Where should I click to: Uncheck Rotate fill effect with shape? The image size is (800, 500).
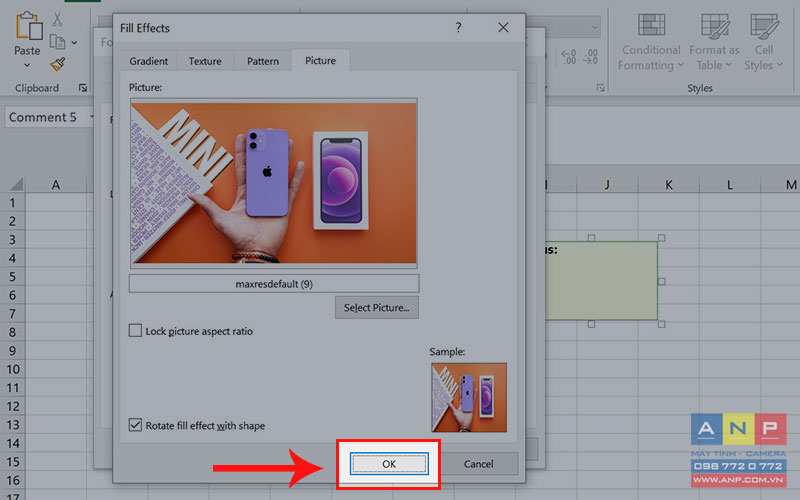click(135, 425)
